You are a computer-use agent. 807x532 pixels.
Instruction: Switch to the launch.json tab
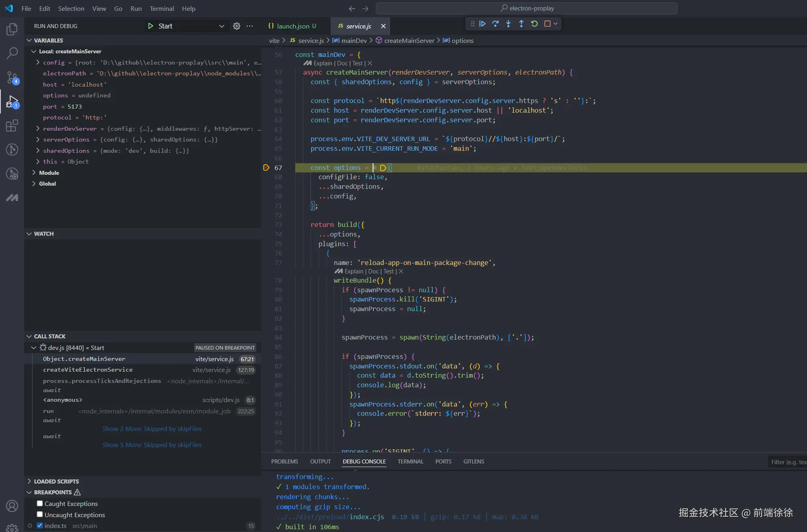coord(293,26)
